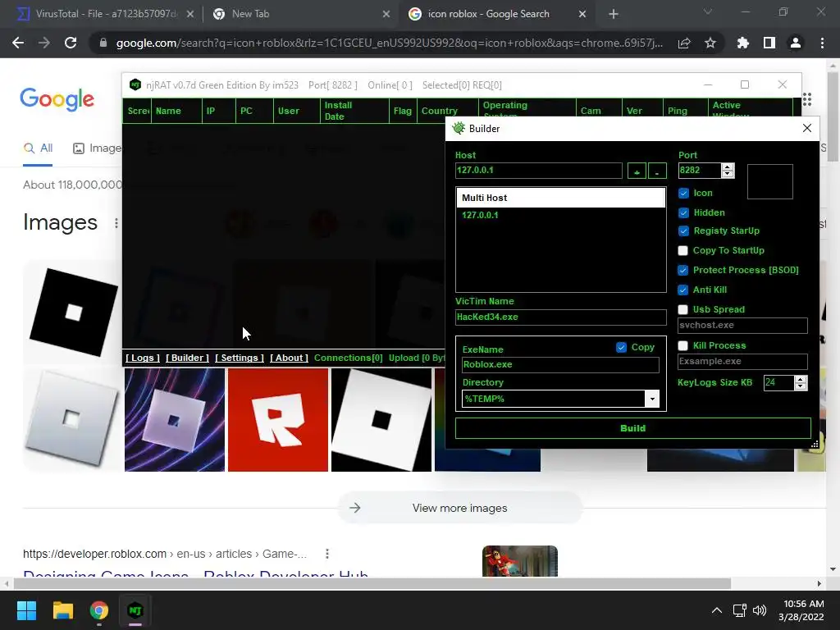
Task: Toggle the Anti Kill checkbox
Action: (683, 290)
